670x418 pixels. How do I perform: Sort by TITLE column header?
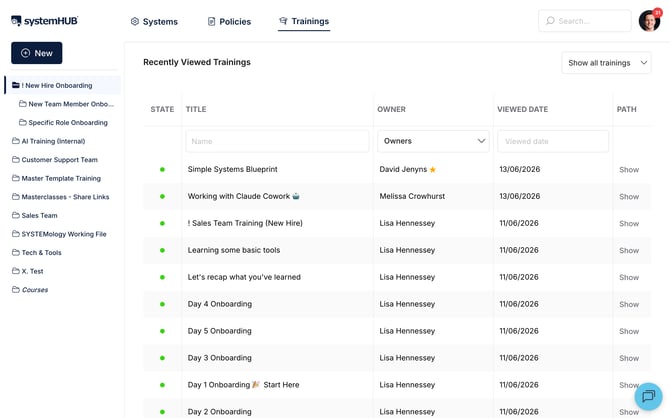coord(196,109)
